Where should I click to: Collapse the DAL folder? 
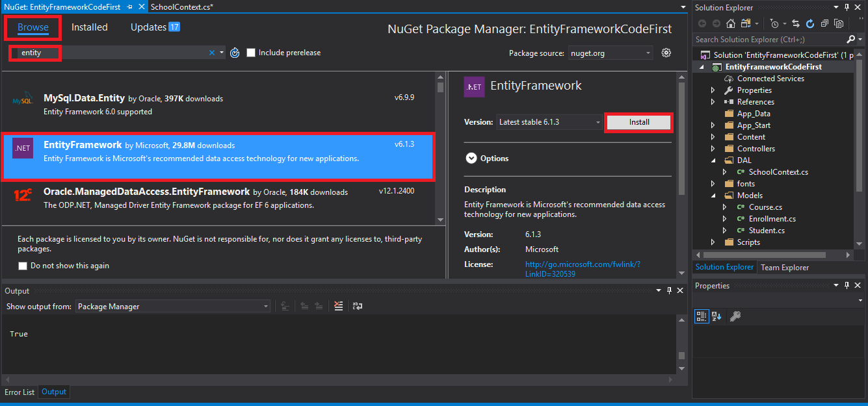point(713,160)
